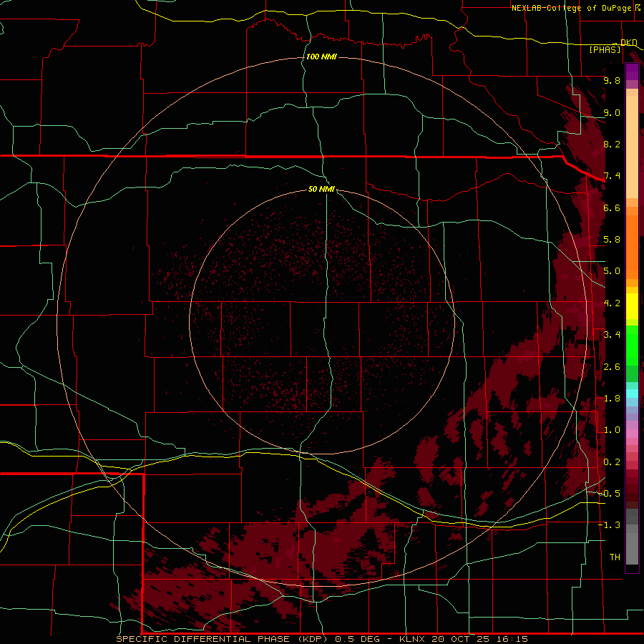The height and width of the screenshot is (644, 644).
Task: Click the KLNX radar site ID in the footer
Action: coord(412,639)
